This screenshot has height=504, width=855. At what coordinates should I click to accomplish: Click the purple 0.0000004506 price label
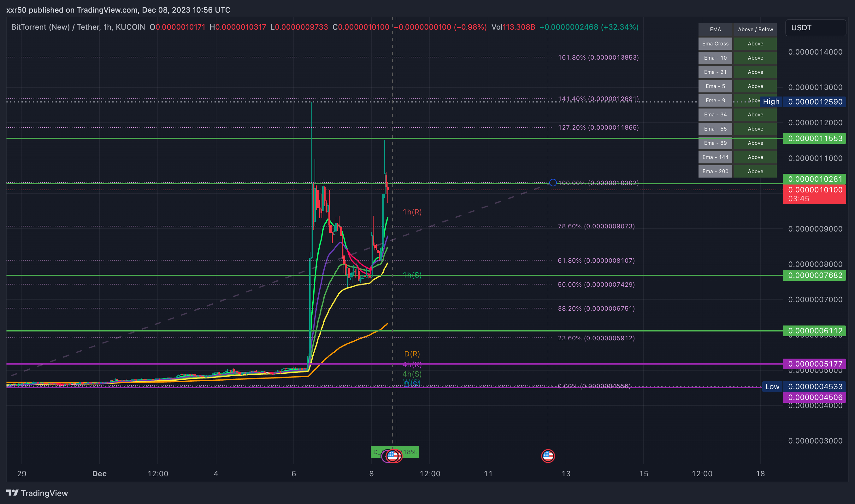[814, 397]
